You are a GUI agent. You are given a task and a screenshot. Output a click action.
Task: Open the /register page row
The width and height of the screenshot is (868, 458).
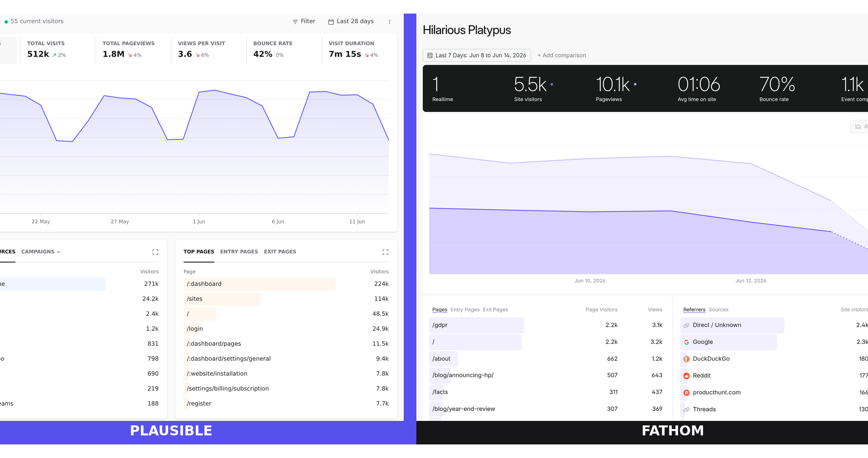coord(286,403)
